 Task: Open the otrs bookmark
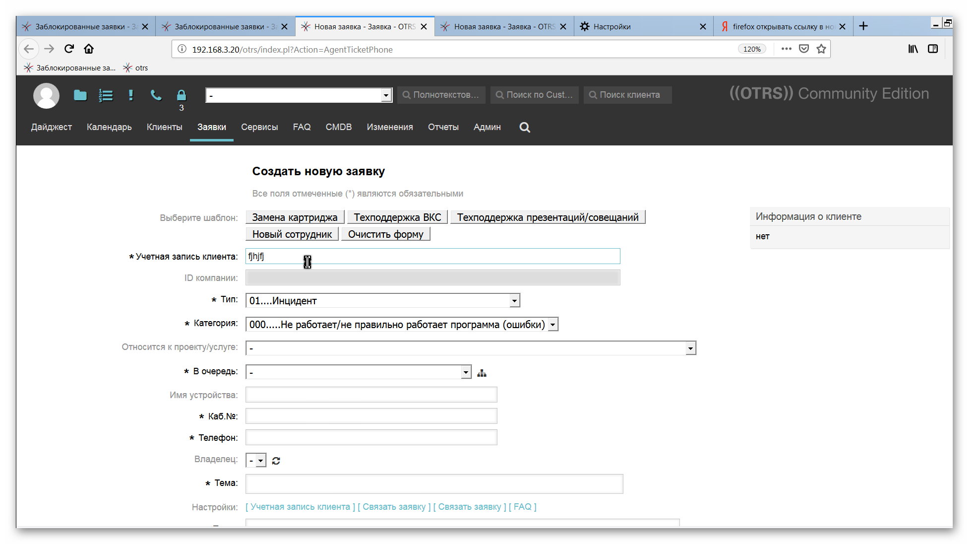click(x=135, y=68)
